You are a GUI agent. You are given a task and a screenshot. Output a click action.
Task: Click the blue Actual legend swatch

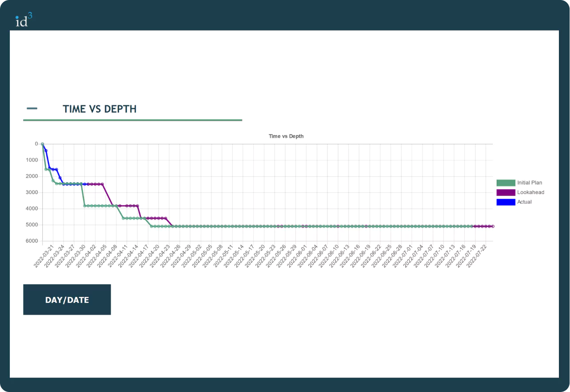tap(506, 202)
